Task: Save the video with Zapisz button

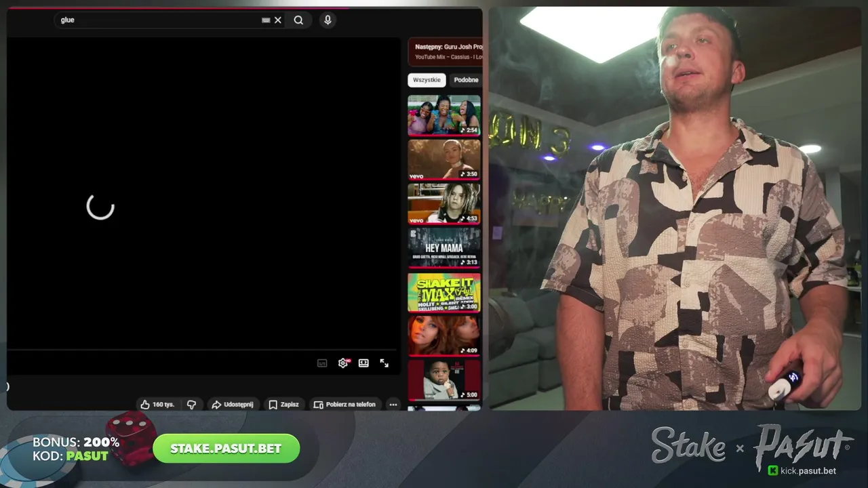Action: pos(283,405)
